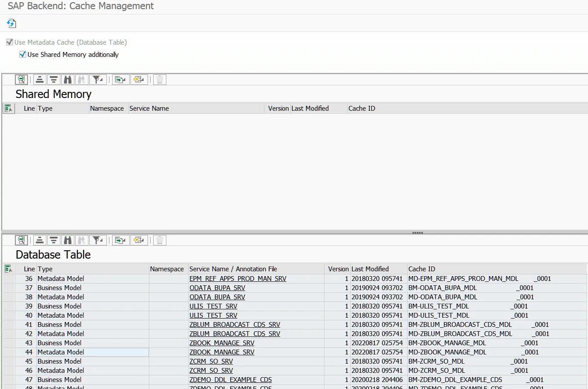This screenshot has height=389, width=588.
Task: Click Find Next in Shared Memory toolbar
Action: click(x=81, y=80)
